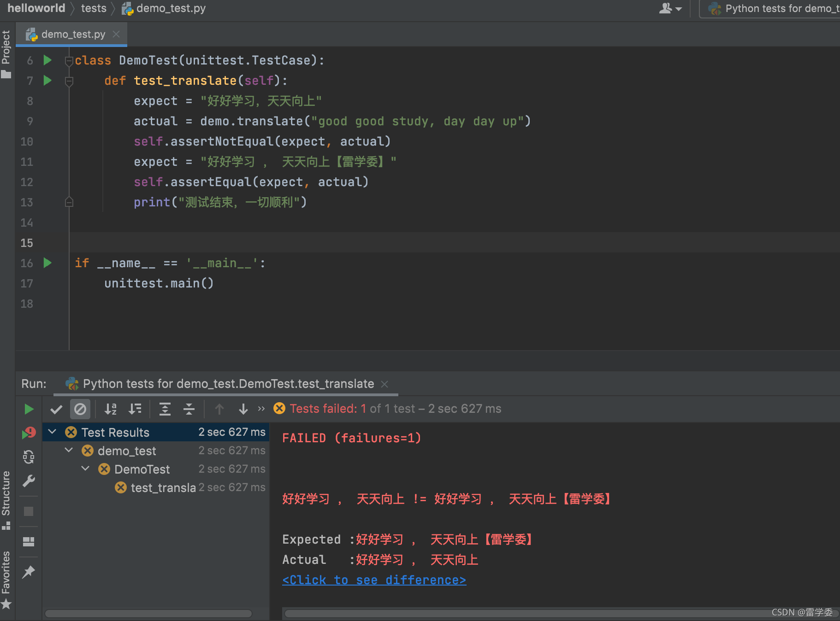840x621 pixels.
Task: Click print statement on line 13
Action: [220, 202]
